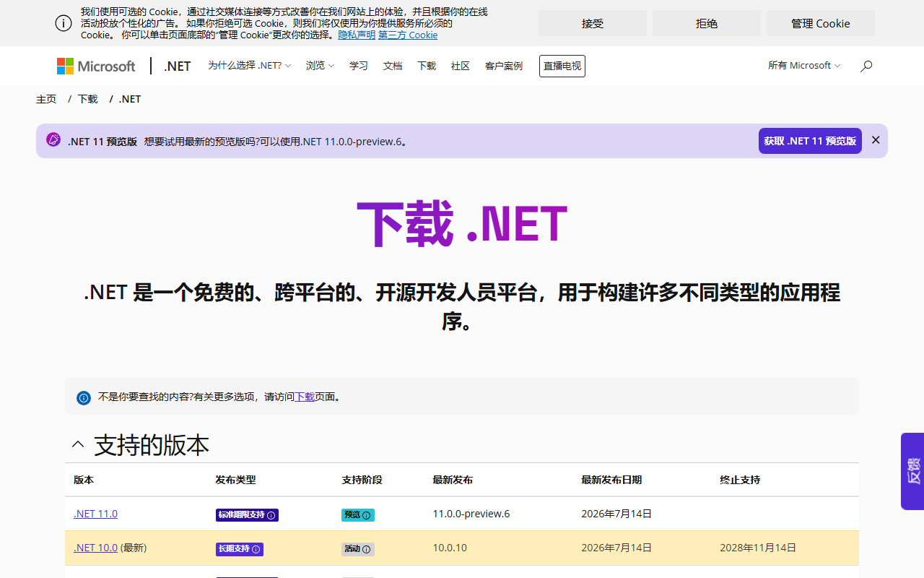Open 下载 link in info notice
This screenshot has height=578, width=924.
point(305,397)
